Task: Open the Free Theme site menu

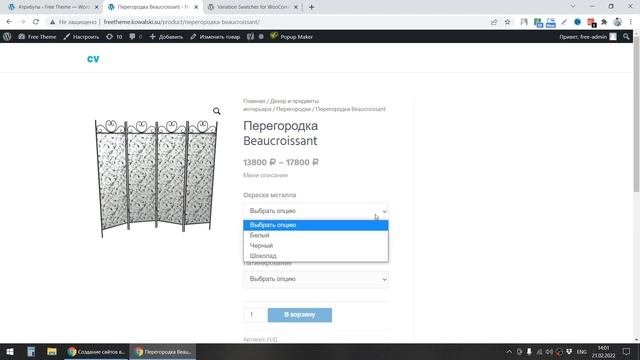Action: (x=37, y=37)
